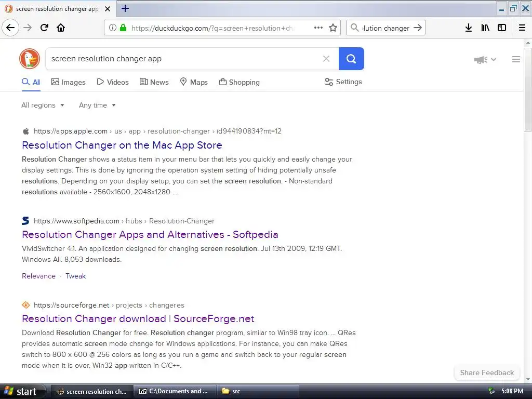This screenshot has height=399, width=532.
Task: Open Resolution Changer Apps and Alternatives - Softpedia
Action: [x=150, y=234]
